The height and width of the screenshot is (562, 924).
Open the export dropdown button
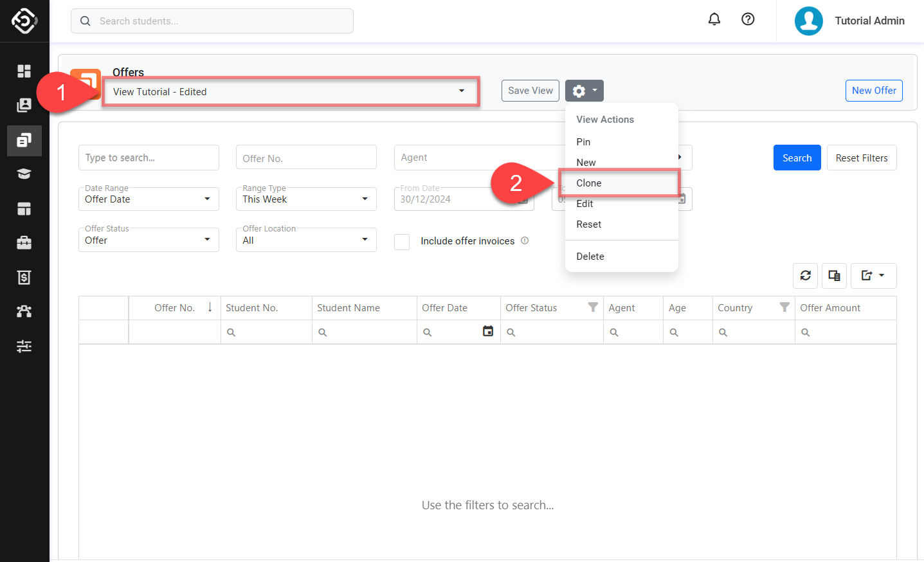click(873, 276)
